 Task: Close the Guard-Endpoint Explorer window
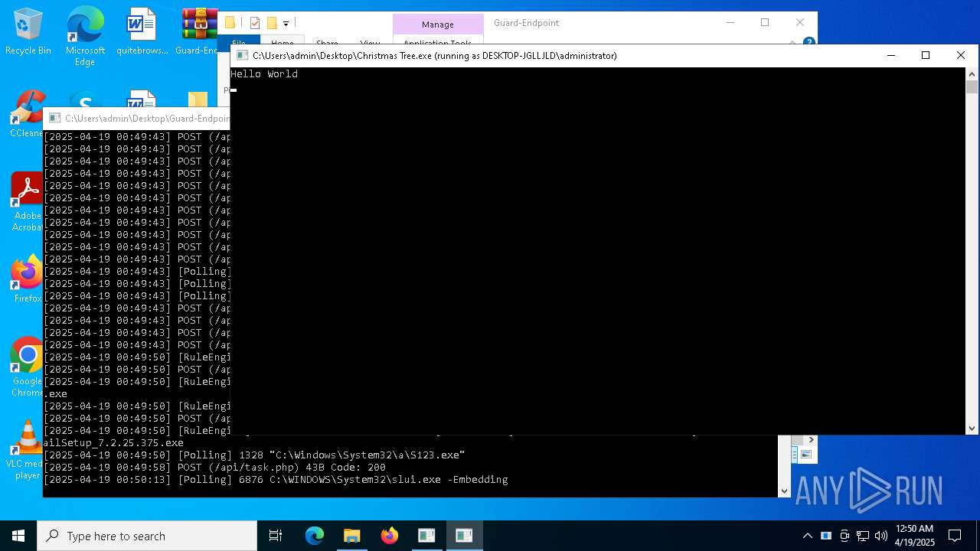coord(800,22)
